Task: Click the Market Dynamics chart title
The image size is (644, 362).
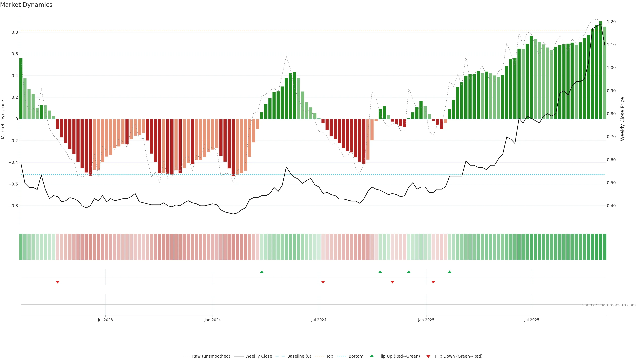Action: pos(26,5)
